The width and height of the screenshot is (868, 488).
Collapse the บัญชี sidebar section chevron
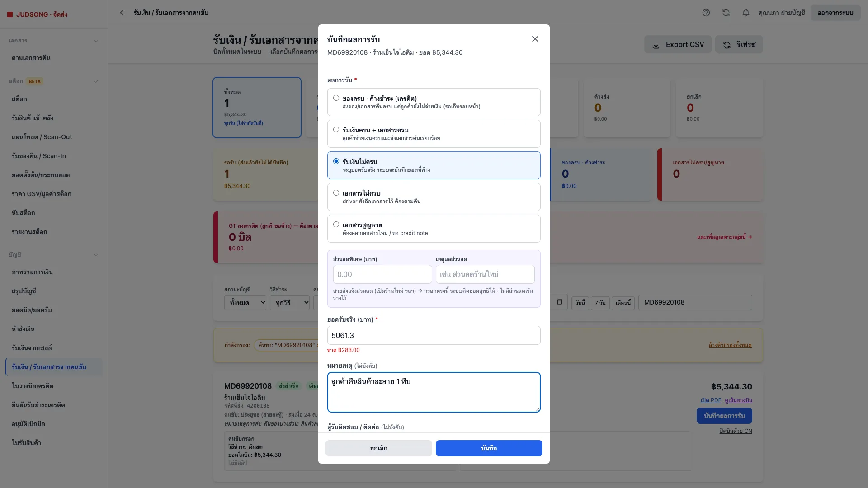(96, 255)
